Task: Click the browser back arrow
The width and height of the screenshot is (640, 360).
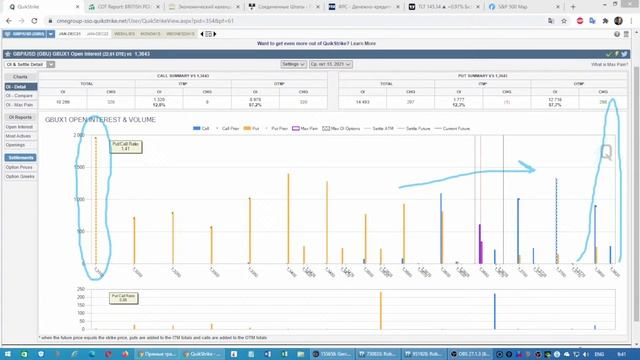Action: [9, 21]
